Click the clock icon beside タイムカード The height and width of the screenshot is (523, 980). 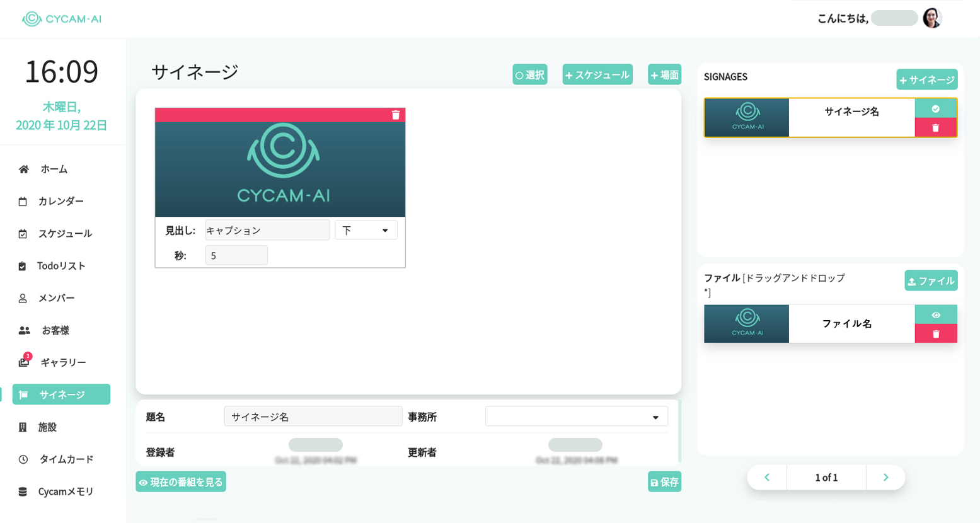coord(23,459)
